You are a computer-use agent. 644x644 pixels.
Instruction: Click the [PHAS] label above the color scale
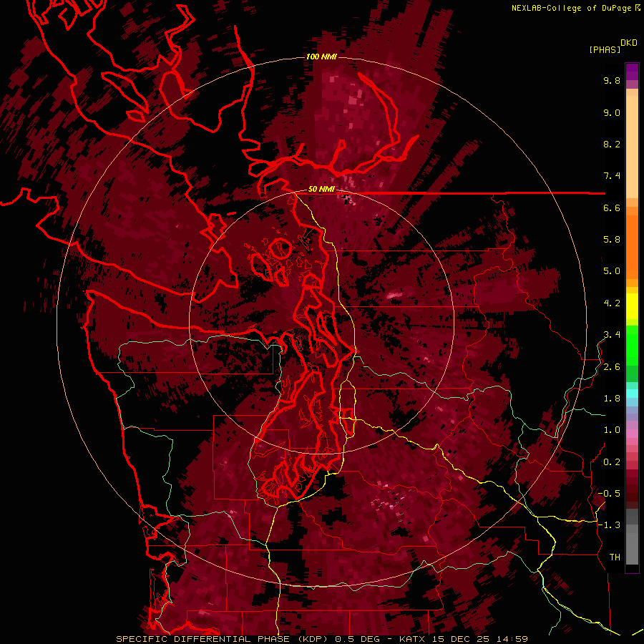(x=605, y=50)
